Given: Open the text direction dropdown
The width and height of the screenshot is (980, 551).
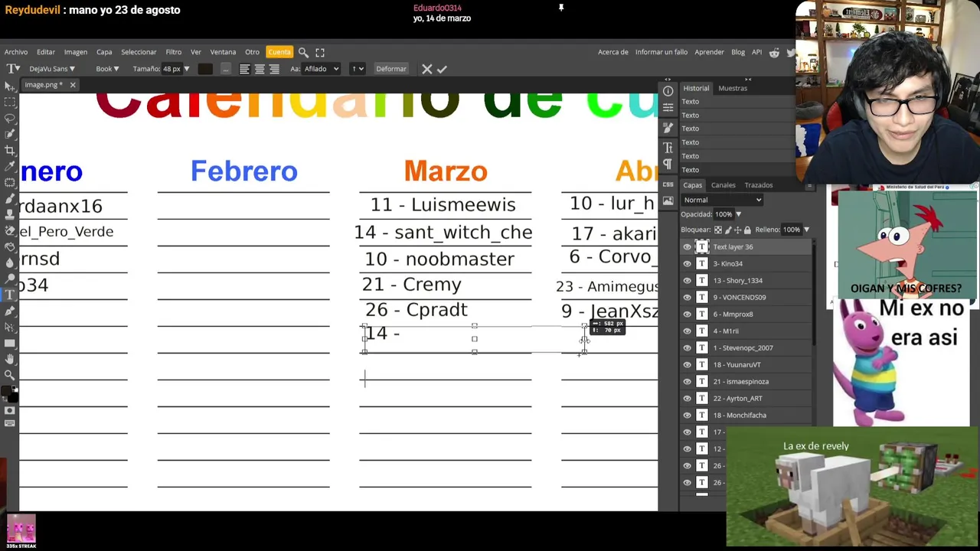Looking at the screenshot, I should point(358,69).
